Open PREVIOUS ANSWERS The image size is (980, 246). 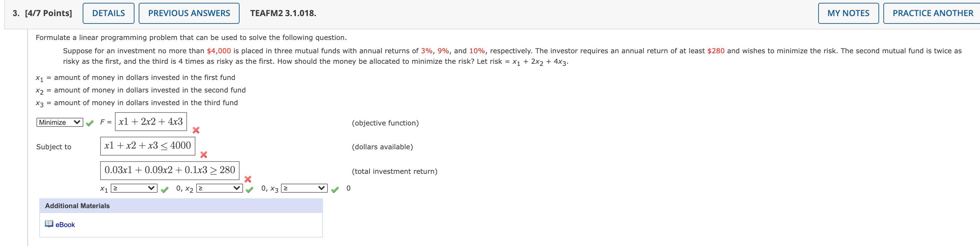(x=189, y=13)
